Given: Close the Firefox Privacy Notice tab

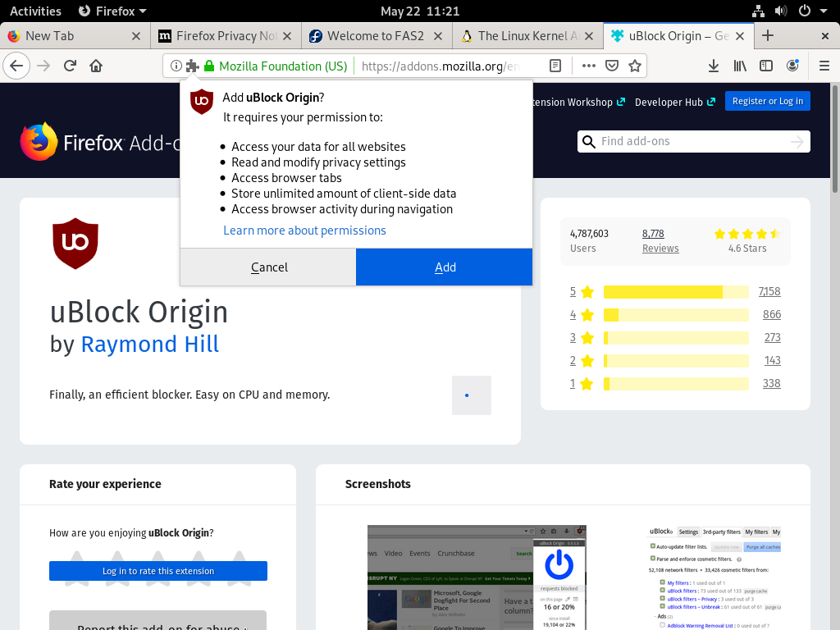Looking at the screenshot, I should pos(287,36).
